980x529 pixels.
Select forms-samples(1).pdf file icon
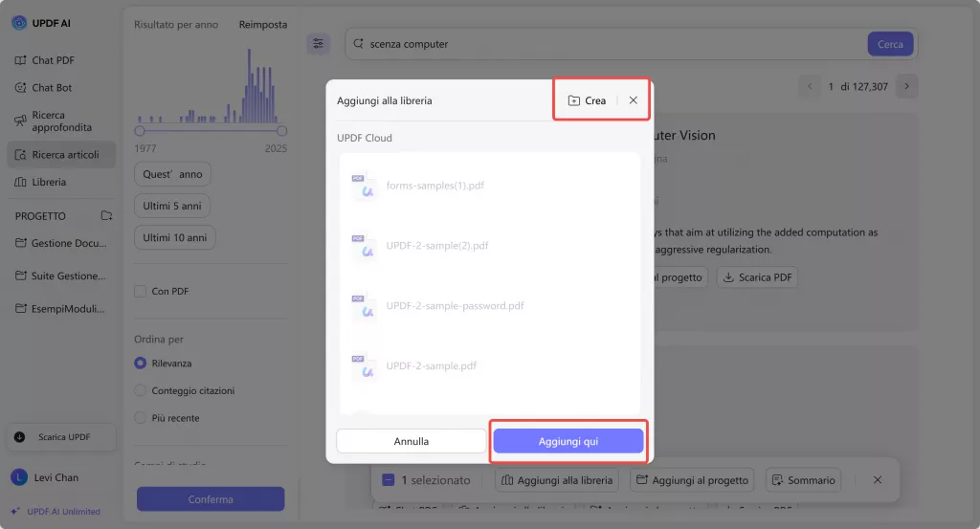pos(364,186)
